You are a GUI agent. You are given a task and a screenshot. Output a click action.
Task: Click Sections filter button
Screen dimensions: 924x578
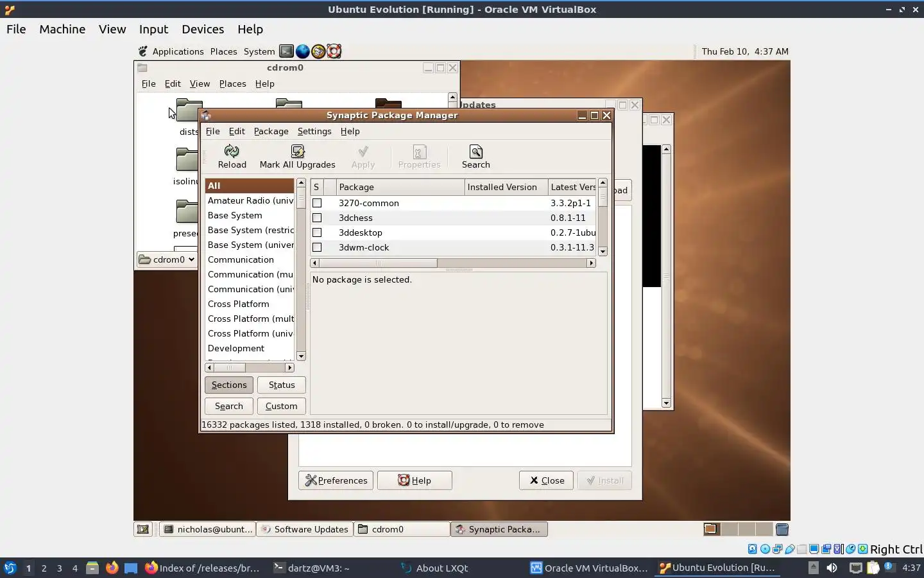click(229, 385)
